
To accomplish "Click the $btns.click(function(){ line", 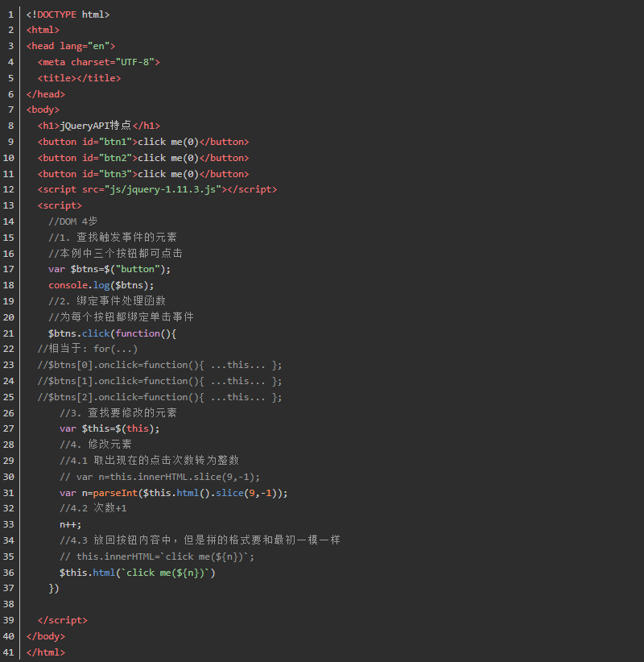I will click(x=112, y=333).
